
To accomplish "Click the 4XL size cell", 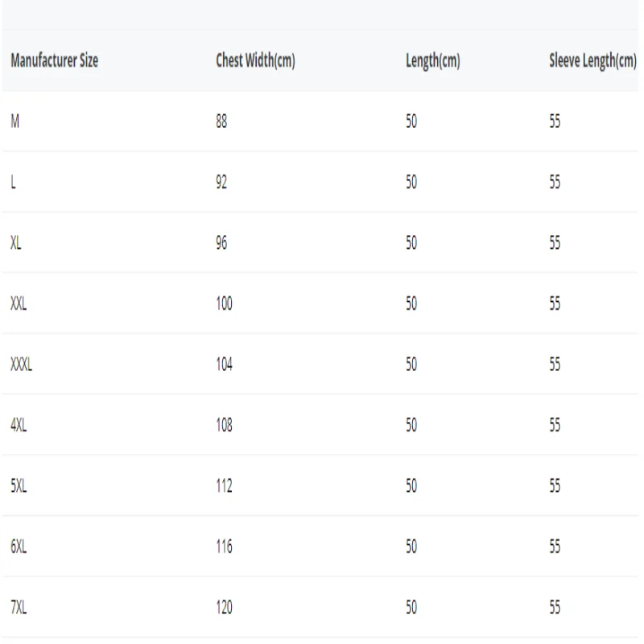I will click(x=19, y=426).
